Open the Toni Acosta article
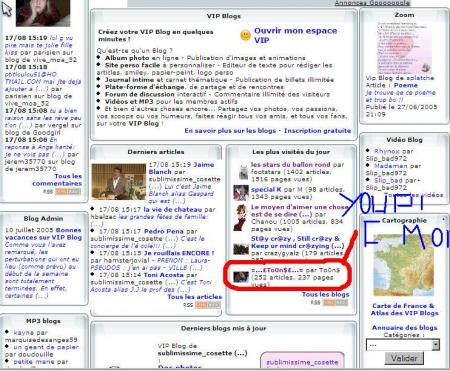The image size is (450, 371). click(x=164, y=275)
